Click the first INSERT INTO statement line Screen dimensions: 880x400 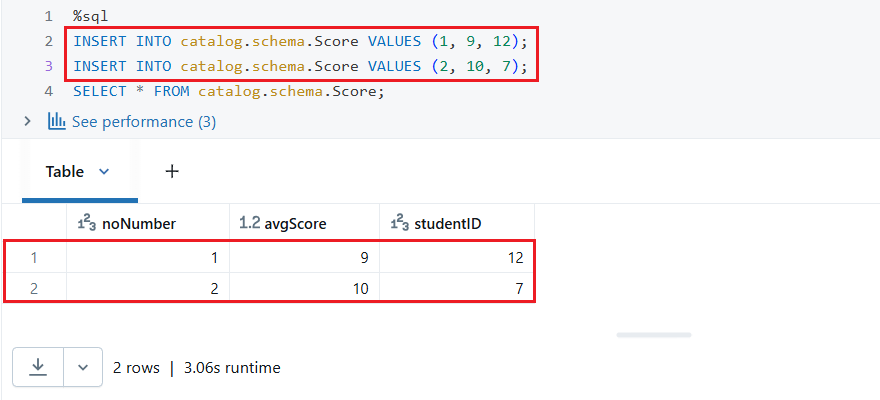click(300, 42)
